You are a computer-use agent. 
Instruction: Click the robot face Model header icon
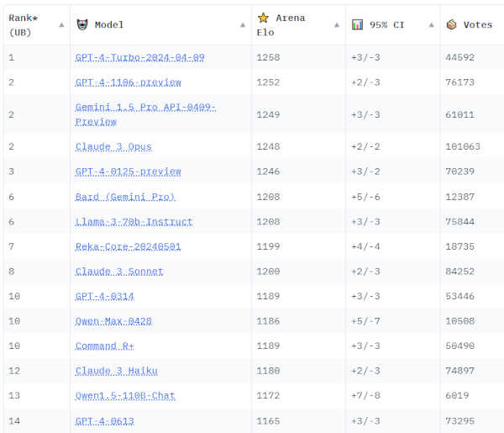tap(82, 24)
